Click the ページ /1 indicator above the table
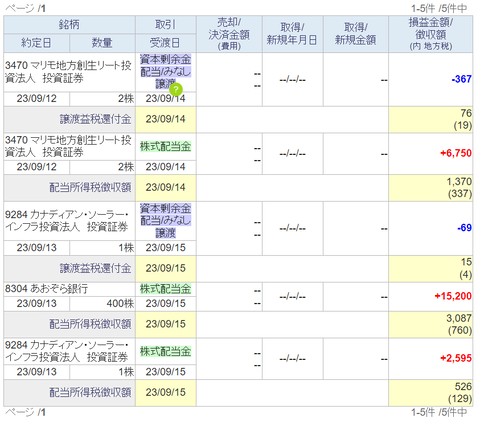The height and width of the screenshot is (422, 480). coord(25,8)
